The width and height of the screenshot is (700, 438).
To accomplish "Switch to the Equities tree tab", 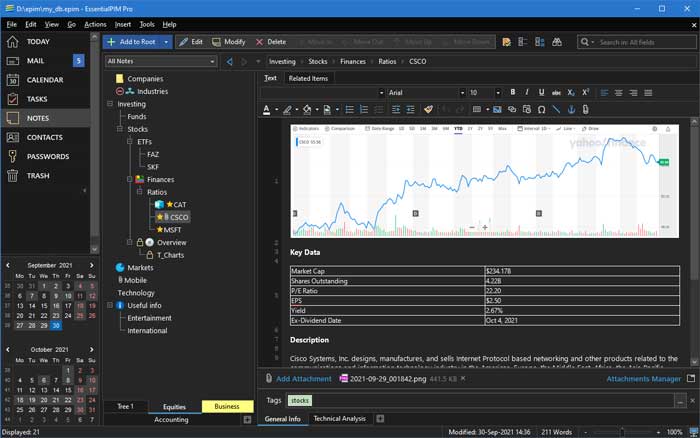I will (174, 407).
